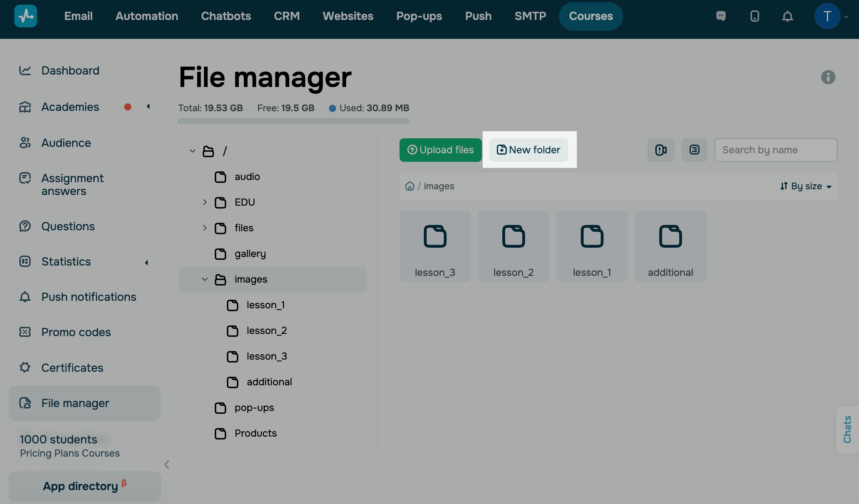Collapse the images folder in tree
The height and width of the screenshot is (504, 859).
[205, 279]
